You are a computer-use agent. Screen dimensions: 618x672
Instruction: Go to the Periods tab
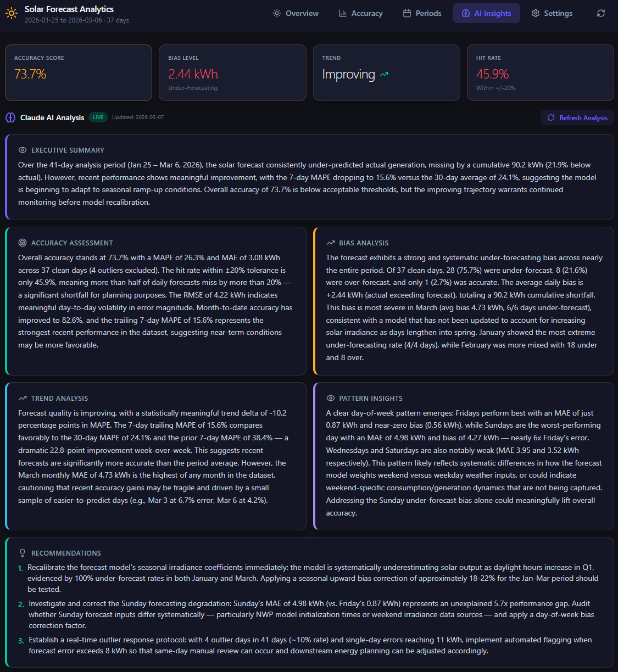pos(422,13)
